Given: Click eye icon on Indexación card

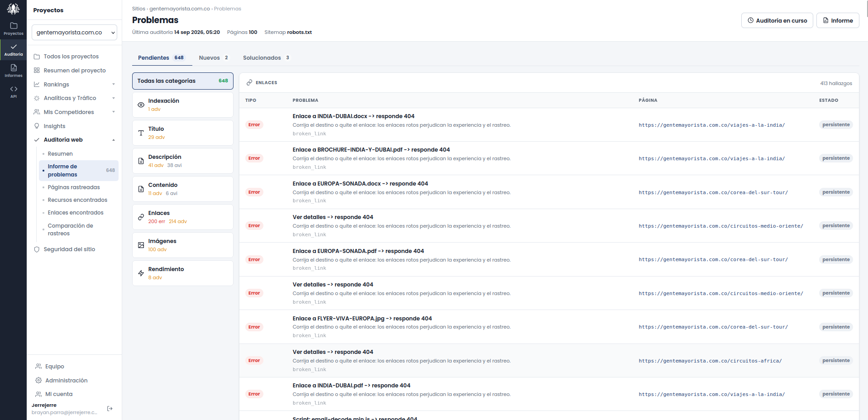Looking at the screenshot, I should (141, 105).
